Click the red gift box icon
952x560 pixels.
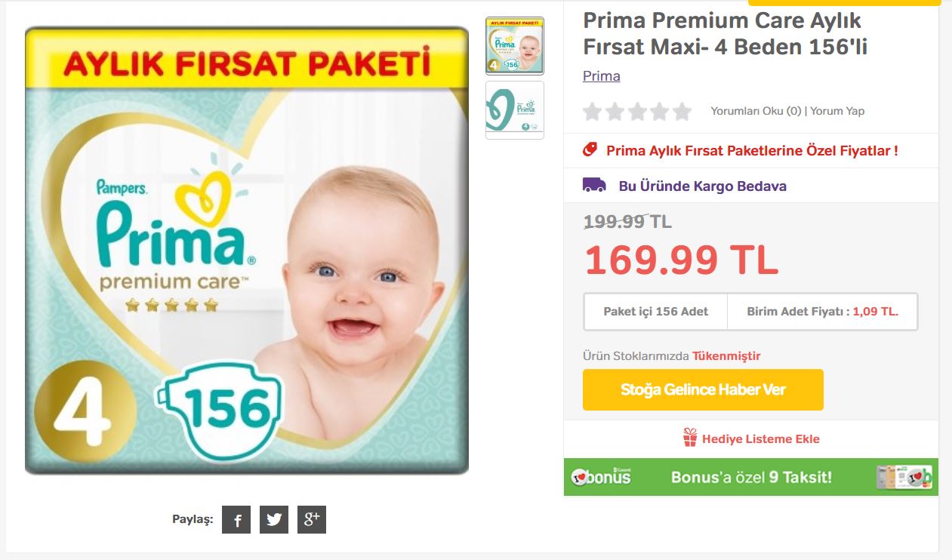coord(690,438)
